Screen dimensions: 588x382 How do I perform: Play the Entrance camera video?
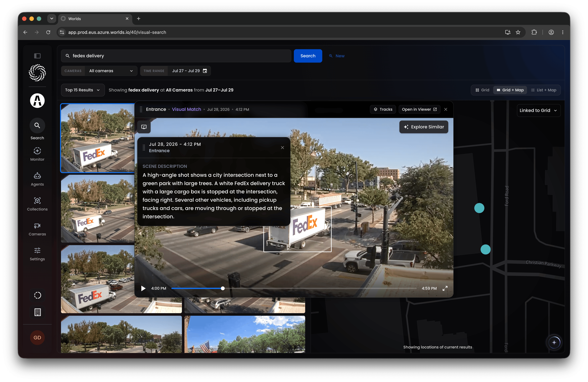point(143,288)
